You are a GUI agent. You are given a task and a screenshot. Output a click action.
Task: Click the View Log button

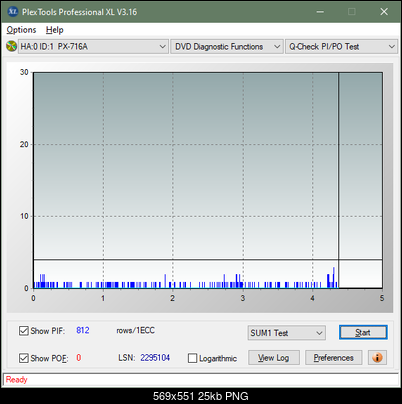[x=274, y=358]
